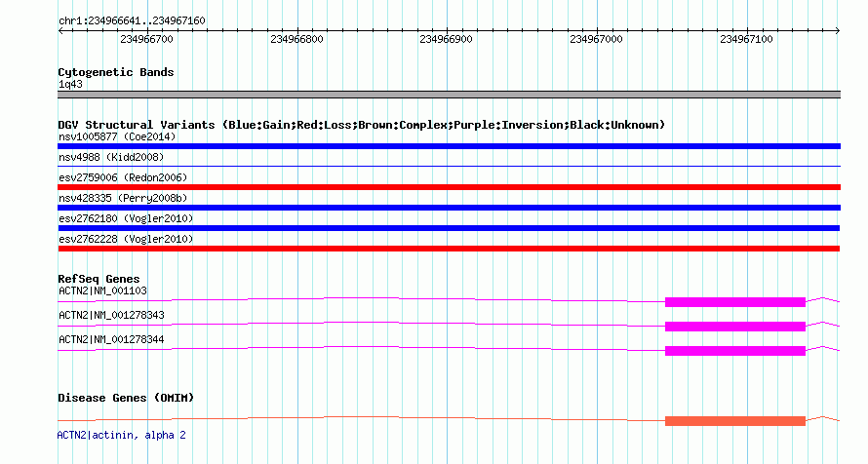
Task: Select the Disease Genes (OMIM) heading
Action: coord(126,398)
